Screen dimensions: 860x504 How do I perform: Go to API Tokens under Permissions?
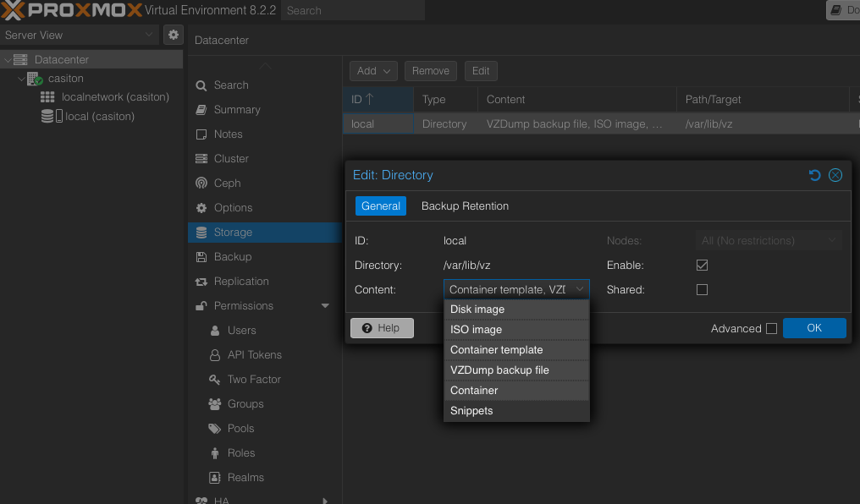click(254, 354)
